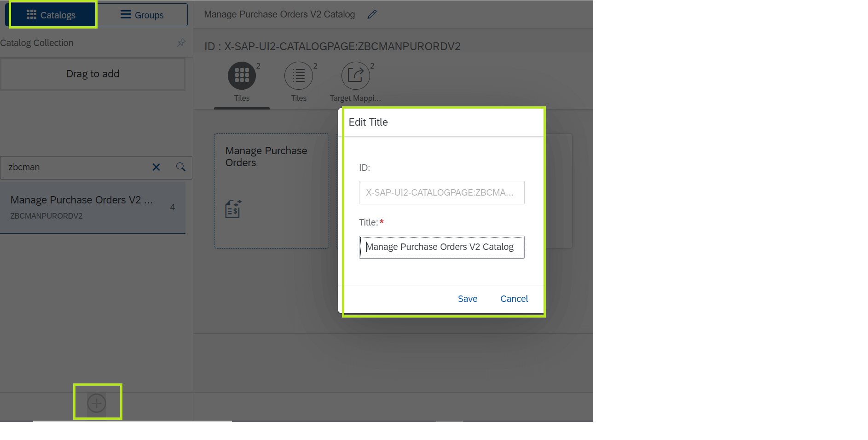Click the horizontal scrollbar at the bottom

click(x=131, y=421)
